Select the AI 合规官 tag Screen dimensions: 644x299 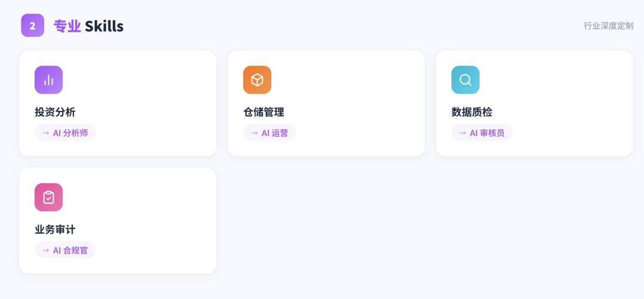(70, 251)
